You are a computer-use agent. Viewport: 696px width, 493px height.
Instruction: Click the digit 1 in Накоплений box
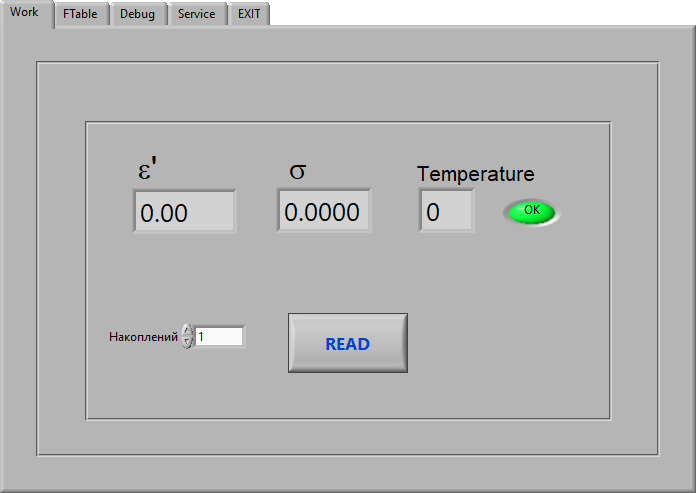201,337
